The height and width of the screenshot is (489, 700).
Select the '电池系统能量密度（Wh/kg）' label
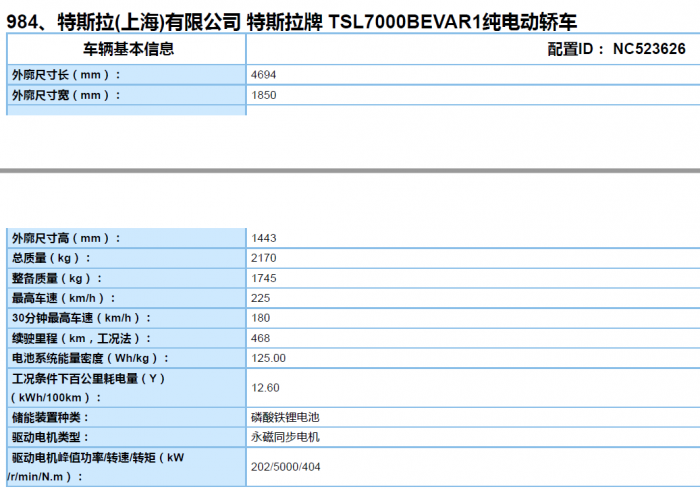[x=91, y=358]
